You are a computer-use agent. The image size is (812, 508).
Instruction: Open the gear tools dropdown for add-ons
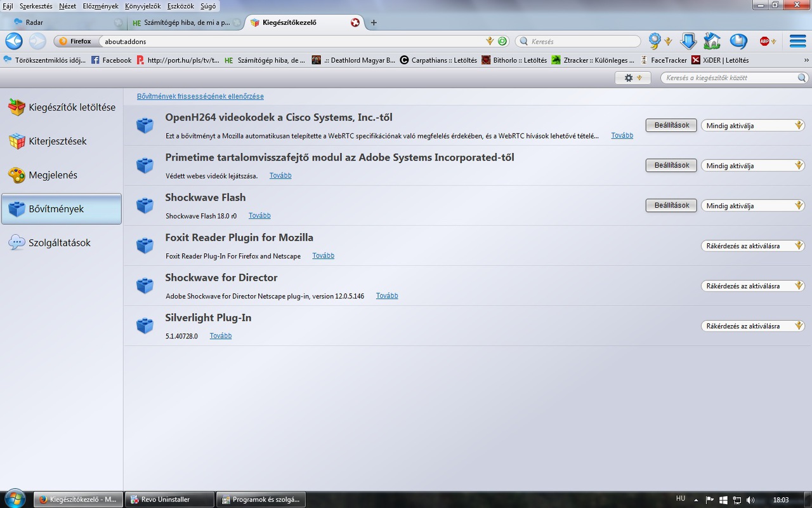click(632, 77)
